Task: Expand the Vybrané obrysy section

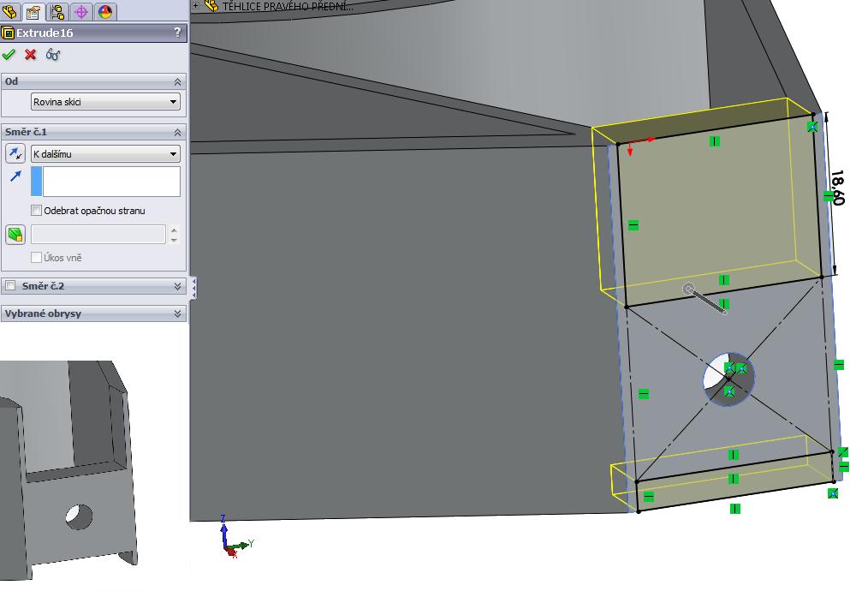Action: (177, 313)
